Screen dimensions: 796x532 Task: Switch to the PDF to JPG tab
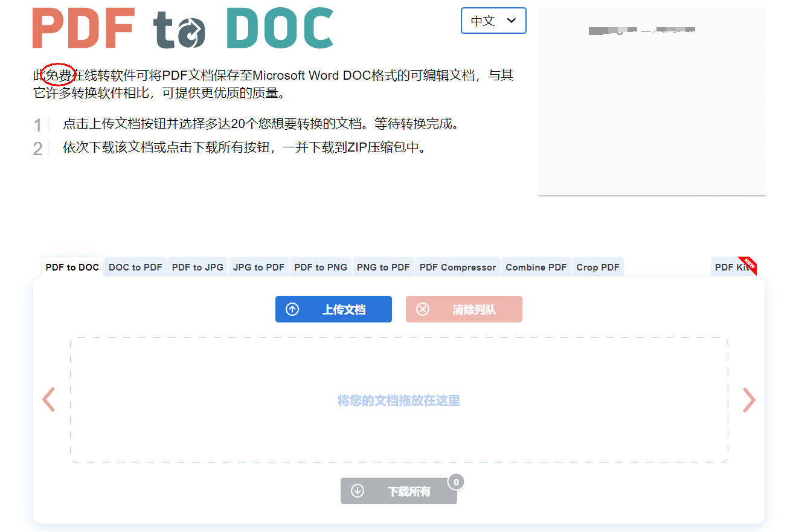[197, 267]
